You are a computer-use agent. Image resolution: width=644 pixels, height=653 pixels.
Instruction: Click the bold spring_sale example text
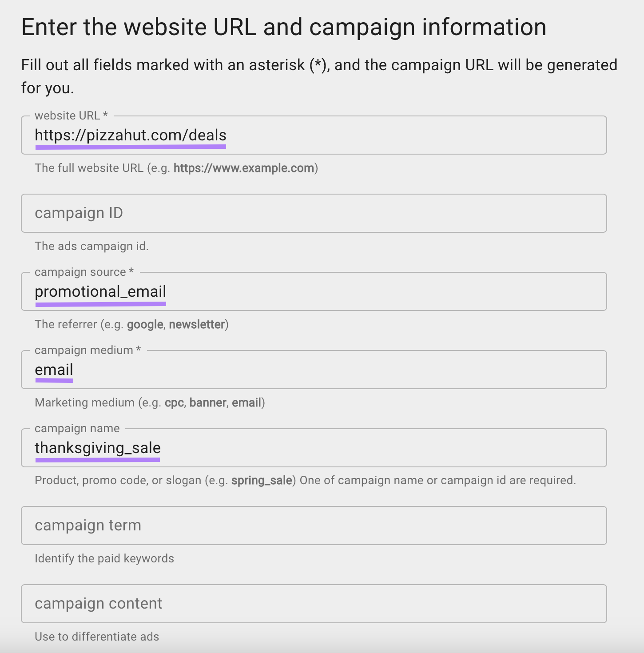tap(261, 480)
